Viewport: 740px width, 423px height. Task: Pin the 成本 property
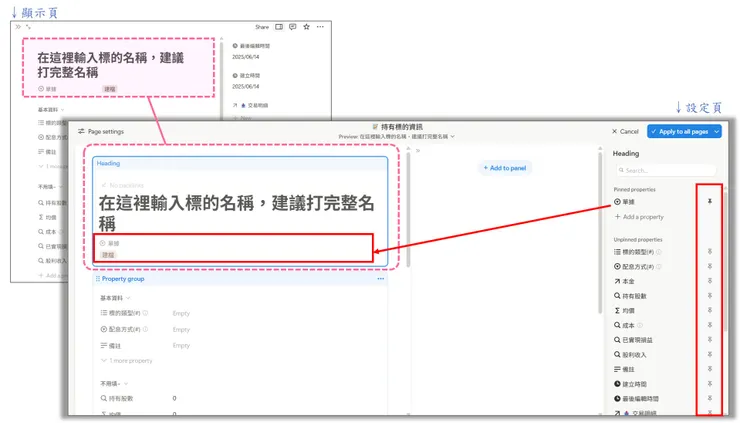pyautogui.click(x=709, y=325)
